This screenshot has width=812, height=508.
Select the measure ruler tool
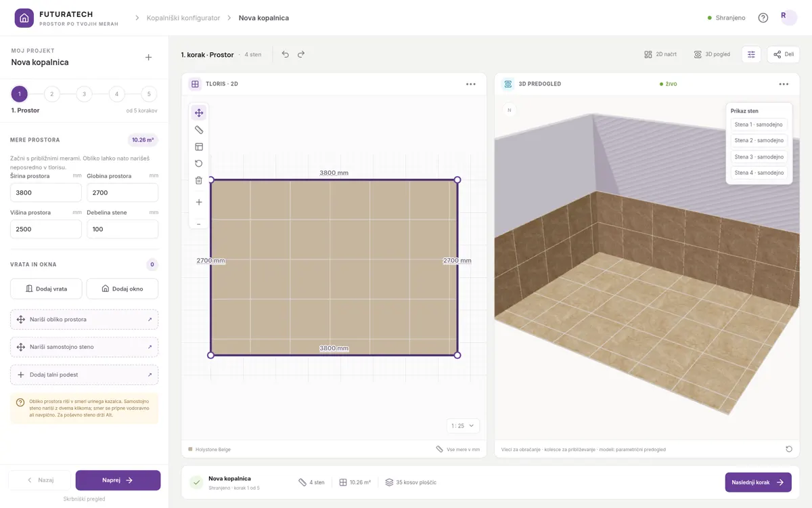(x=199, y=130)
